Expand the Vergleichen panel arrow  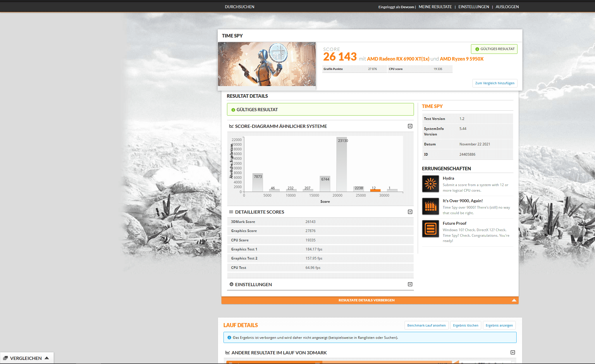(47, 358)
